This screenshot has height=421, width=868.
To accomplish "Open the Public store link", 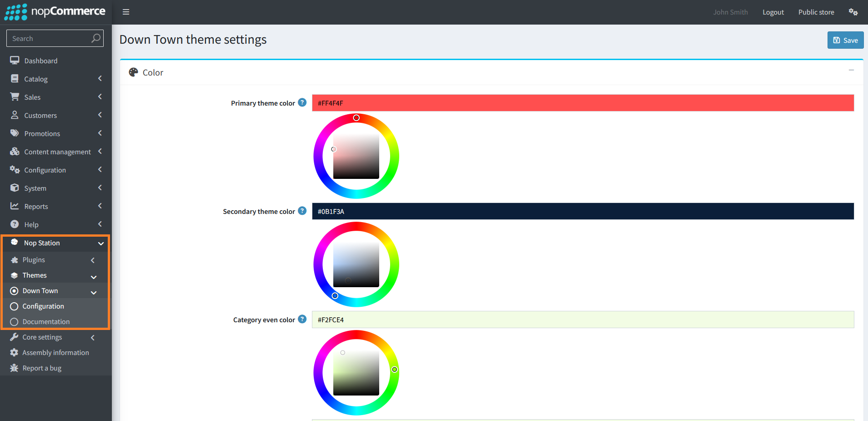I will coord(816,12).
